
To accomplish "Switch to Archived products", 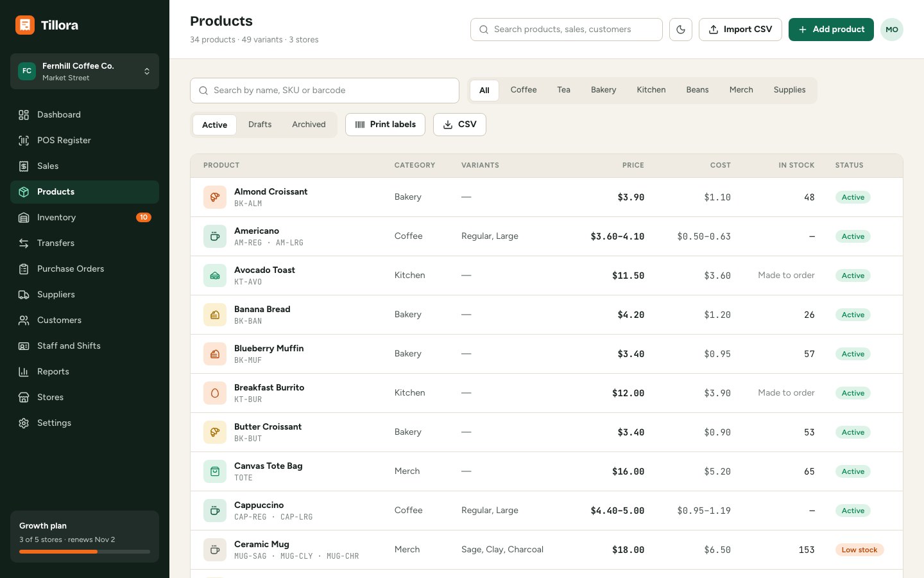I will coord(309,125).
